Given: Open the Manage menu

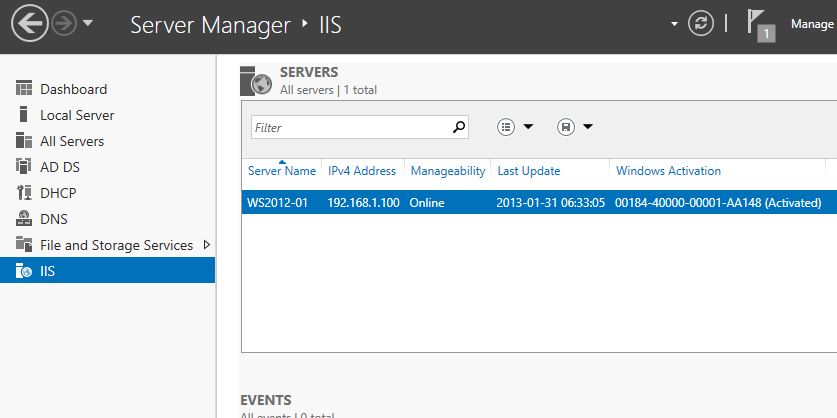Looking at the screenshot, I should pos(812,24).
